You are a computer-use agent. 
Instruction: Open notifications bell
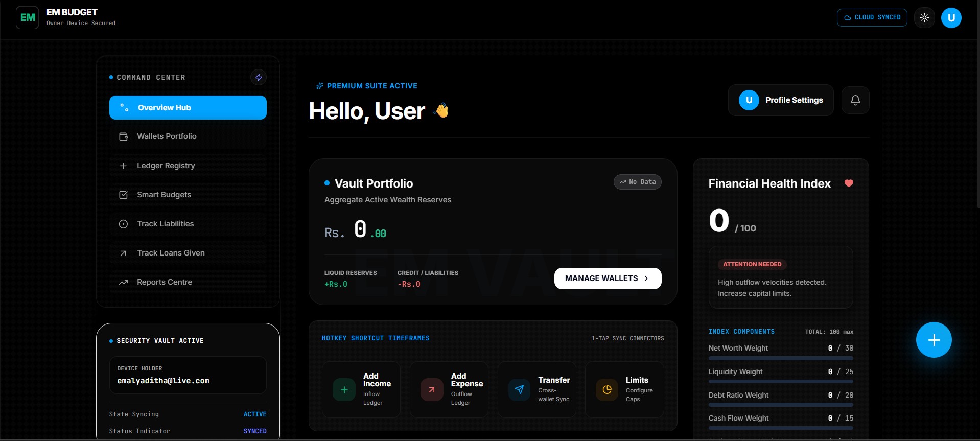855,100
